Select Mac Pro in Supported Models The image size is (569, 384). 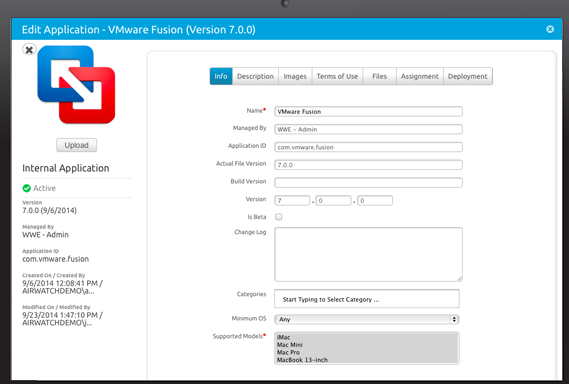pyautogui.click(x=367, y=352)
